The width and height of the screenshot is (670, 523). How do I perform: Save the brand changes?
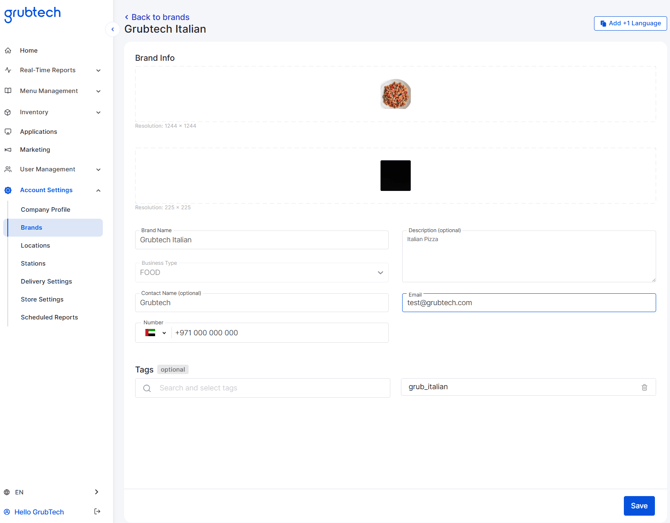point(639,506)
